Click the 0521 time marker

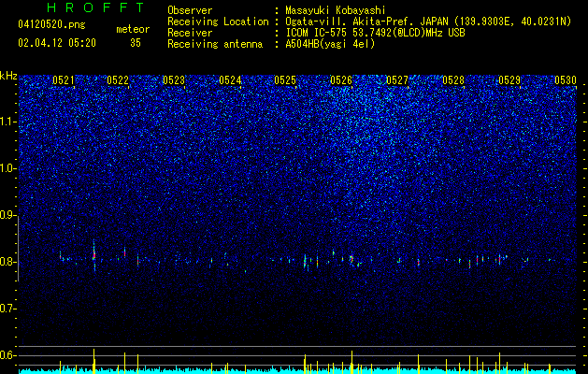coord(63,80)
